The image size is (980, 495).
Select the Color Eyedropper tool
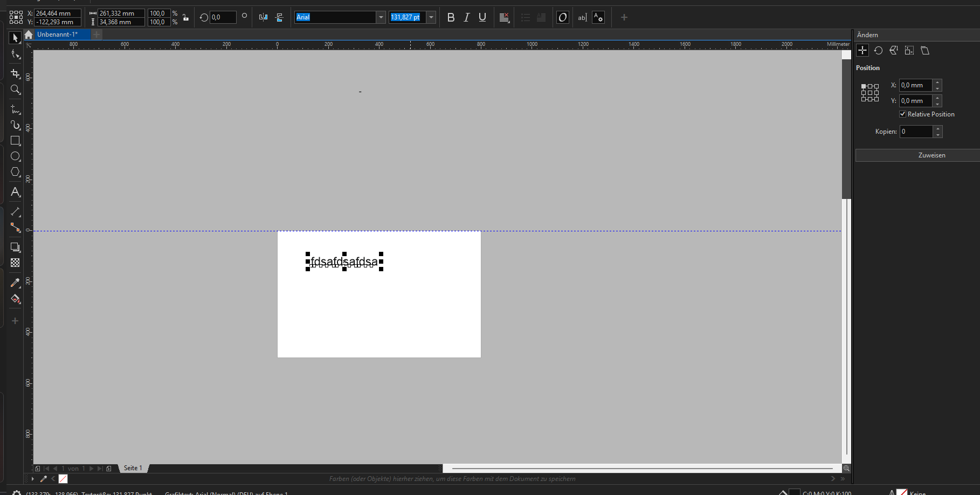click(x=15, y=283)
